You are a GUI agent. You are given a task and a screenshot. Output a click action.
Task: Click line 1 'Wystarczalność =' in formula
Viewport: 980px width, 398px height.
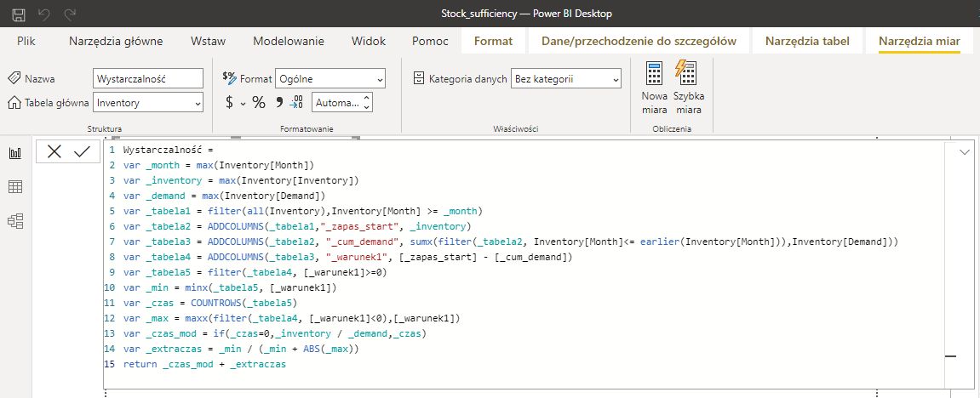click(x=168, y=151)
